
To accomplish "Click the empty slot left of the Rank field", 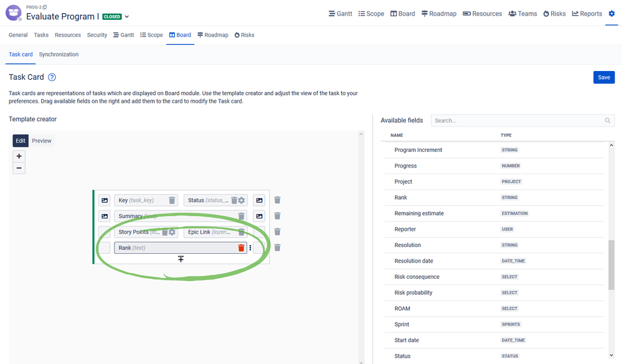I will tap(105, 248).
